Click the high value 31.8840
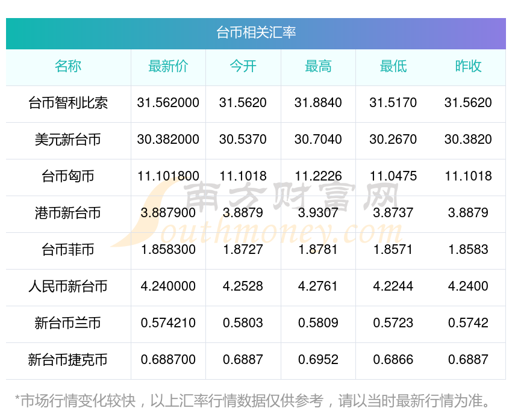The image size is (512, 420). [x=318, y=103]
